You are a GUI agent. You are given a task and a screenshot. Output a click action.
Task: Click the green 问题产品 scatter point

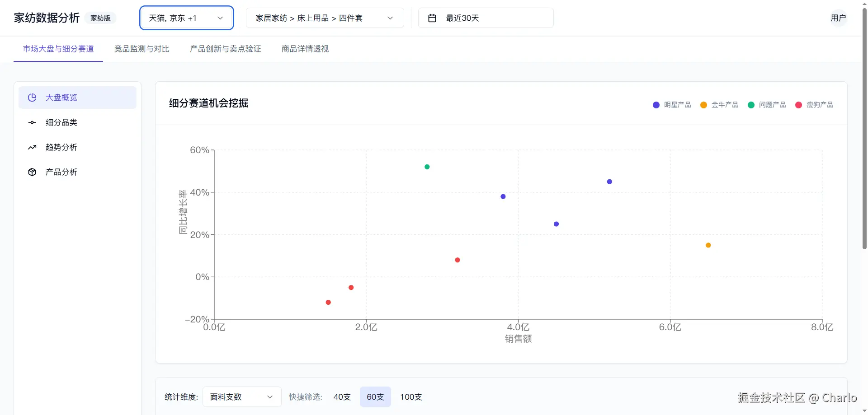427,167
